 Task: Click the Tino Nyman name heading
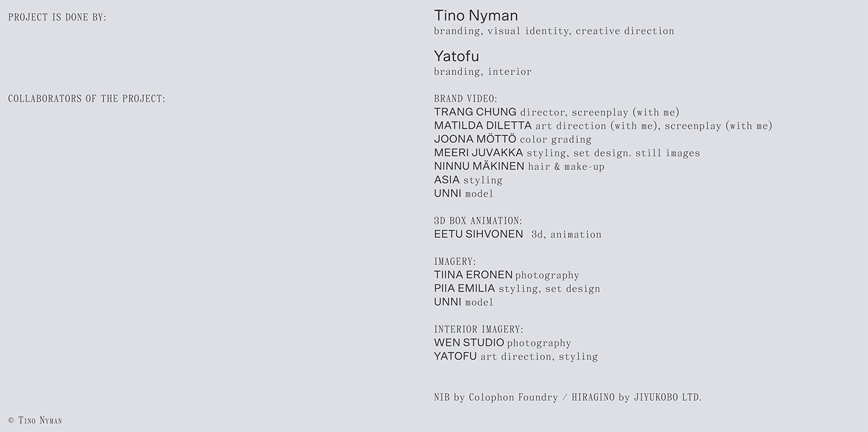(x=476, y=16)
